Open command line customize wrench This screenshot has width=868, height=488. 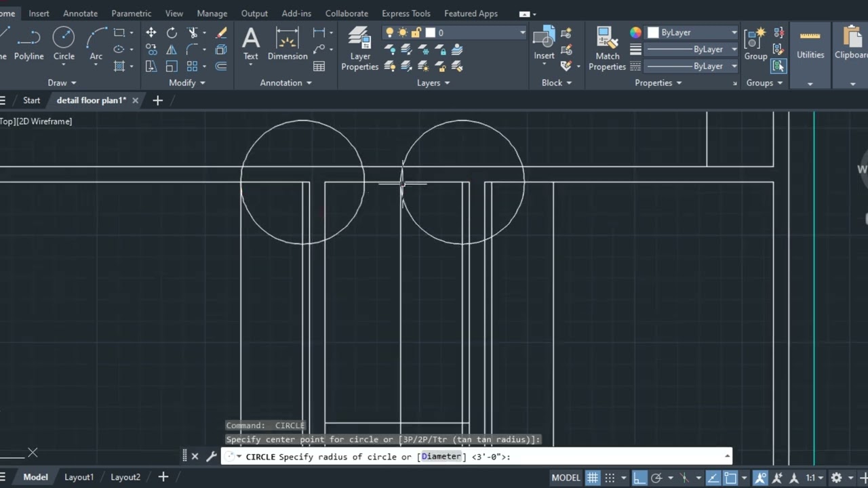tap(211, 456)
